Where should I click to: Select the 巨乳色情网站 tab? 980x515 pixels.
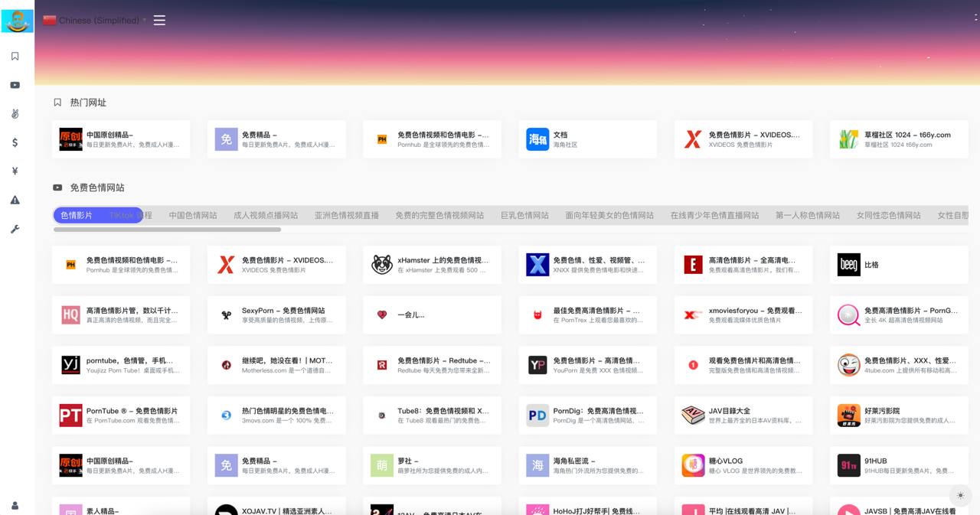[524, 215]
